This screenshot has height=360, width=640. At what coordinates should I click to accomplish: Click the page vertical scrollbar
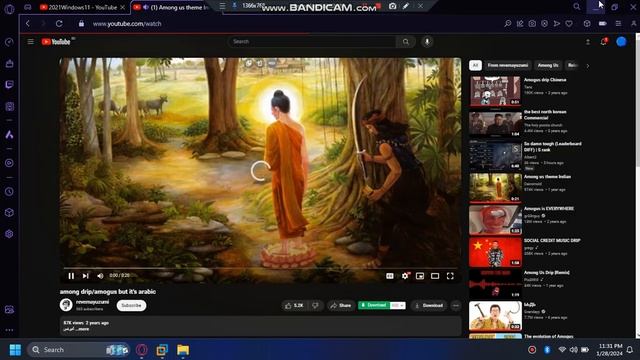[x=638, y=186]
